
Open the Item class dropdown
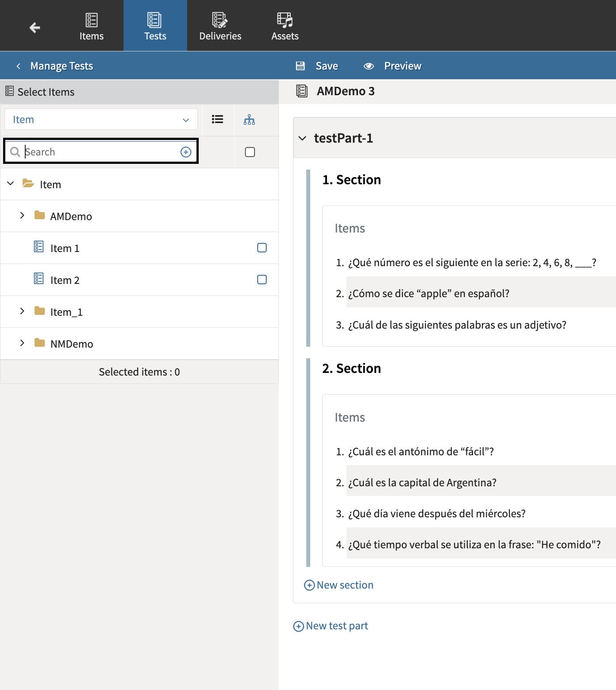[101, 120]
